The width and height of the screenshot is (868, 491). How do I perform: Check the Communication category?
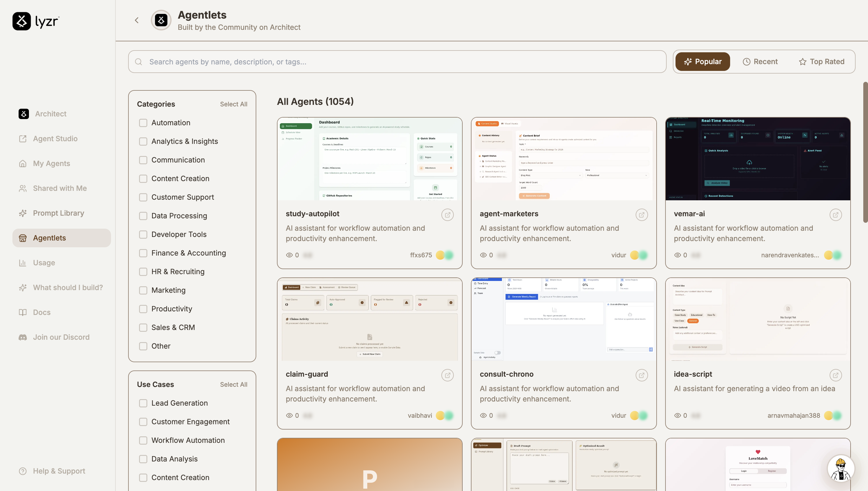click(x=143, y=160)
